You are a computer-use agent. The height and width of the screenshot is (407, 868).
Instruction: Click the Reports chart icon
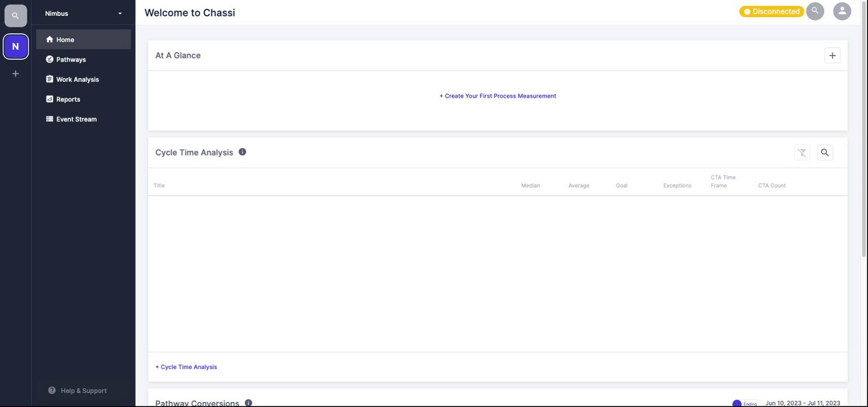(49, 99)
